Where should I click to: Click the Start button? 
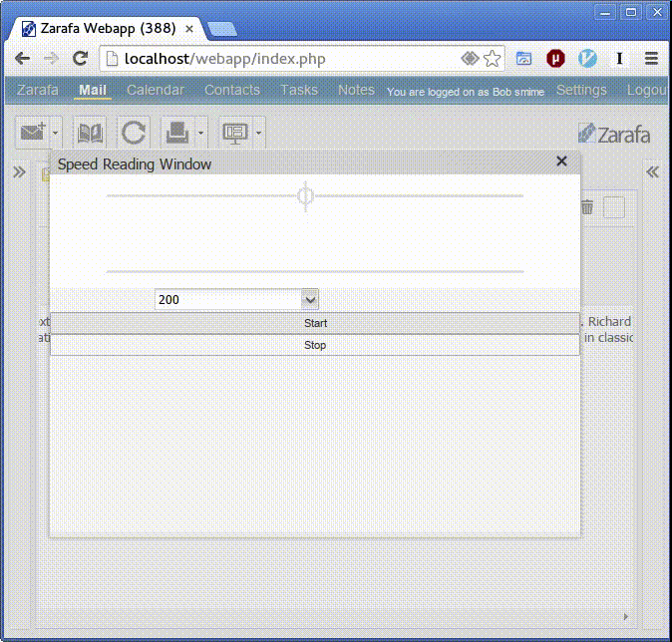click(x=315, y=323)
